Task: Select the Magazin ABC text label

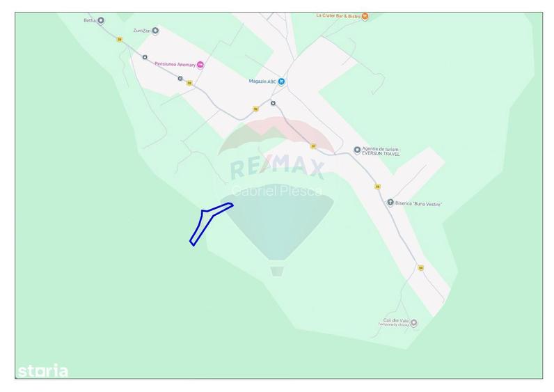Action: (x=262, y=81)
